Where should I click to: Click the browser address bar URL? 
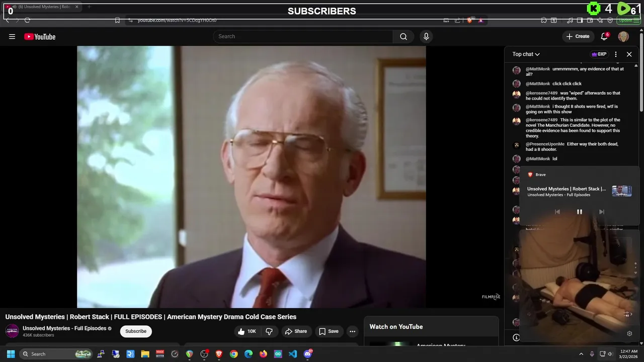[x=177, y=20]
